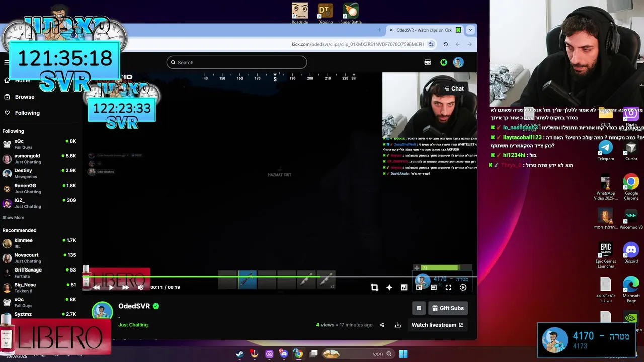644x362 pixels.
Task: Open Voicemod V3 desktop shortcut
Action: 631,219
